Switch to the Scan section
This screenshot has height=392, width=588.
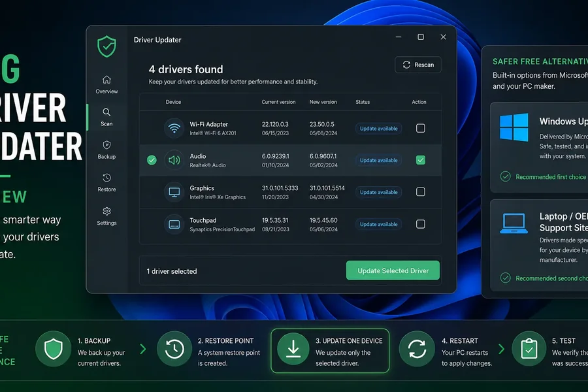point(106,117)
